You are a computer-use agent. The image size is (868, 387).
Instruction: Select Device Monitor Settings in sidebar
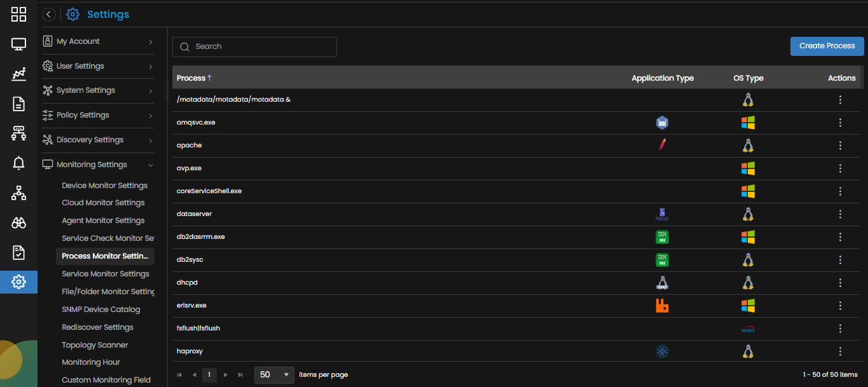tap(104, 186)
